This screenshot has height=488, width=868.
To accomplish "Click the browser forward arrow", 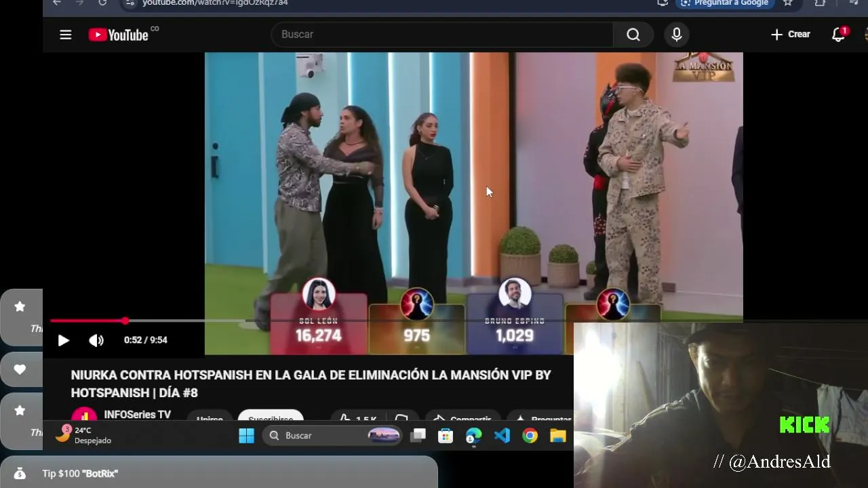I will (79, 3).
